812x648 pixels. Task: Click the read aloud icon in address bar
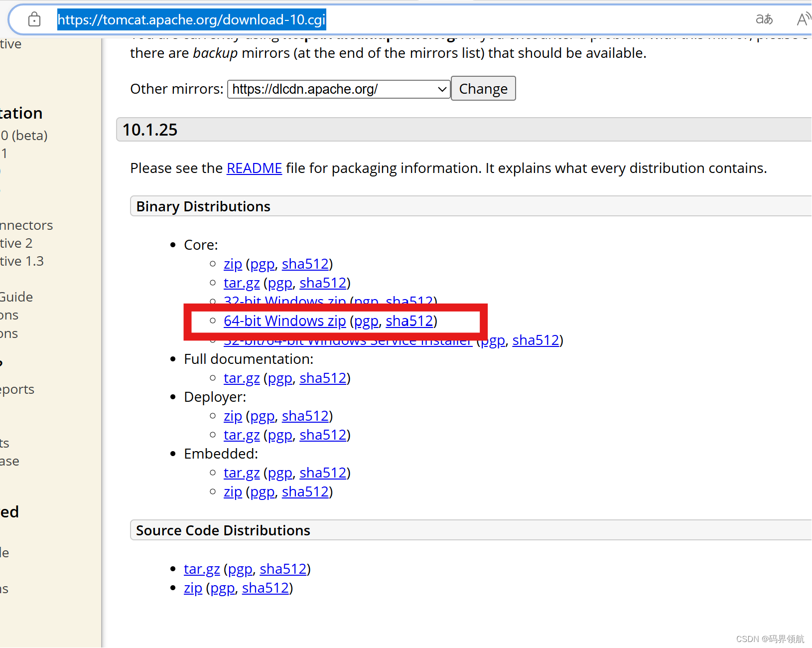click(x=804, y=19)
